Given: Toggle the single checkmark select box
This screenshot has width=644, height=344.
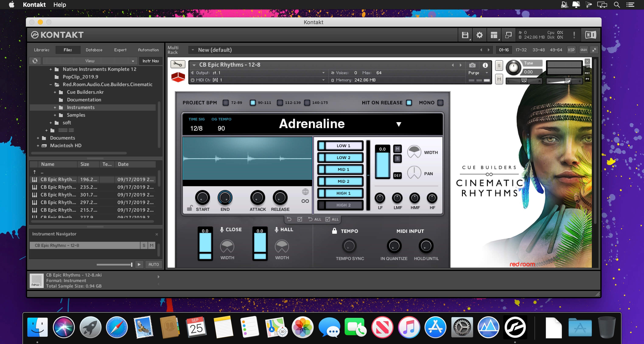Looking at the screenshot, I should 300,219.
